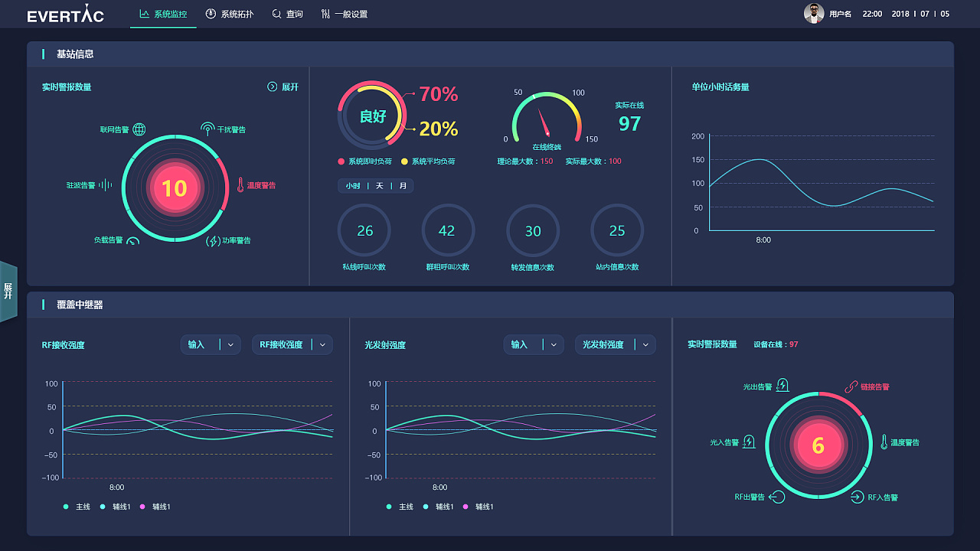This screenshot has height=551, width=980.
Task: Click the magnifier icon beside 查询
Action: click(x=277, y=14)
